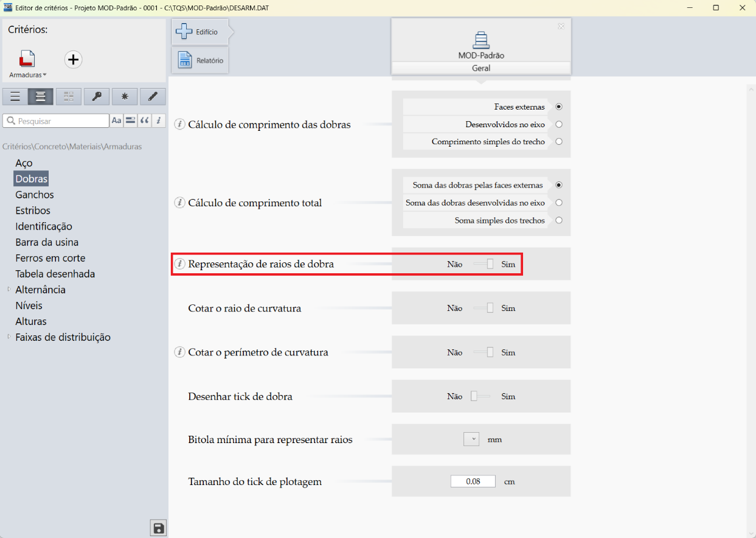Close the MOD-Padrão tab with small x
Viewport: 756px width, 538px height.
pos(561,26)
